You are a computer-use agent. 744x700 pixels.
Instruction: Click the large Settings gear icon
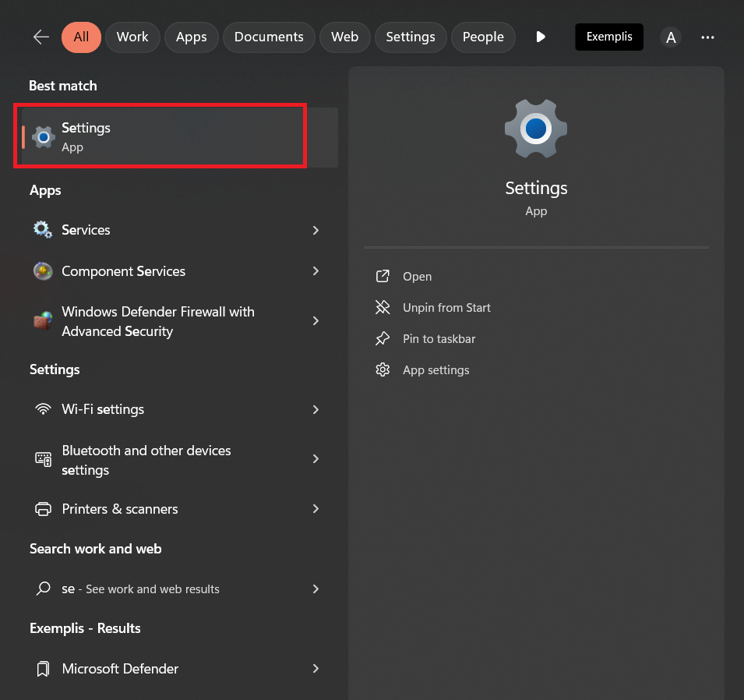[x=536, y=129]
